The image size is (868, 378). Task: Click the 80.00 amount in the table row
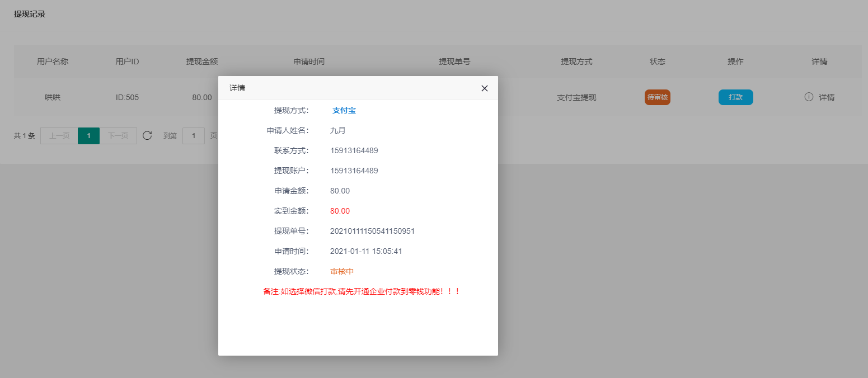202,97
